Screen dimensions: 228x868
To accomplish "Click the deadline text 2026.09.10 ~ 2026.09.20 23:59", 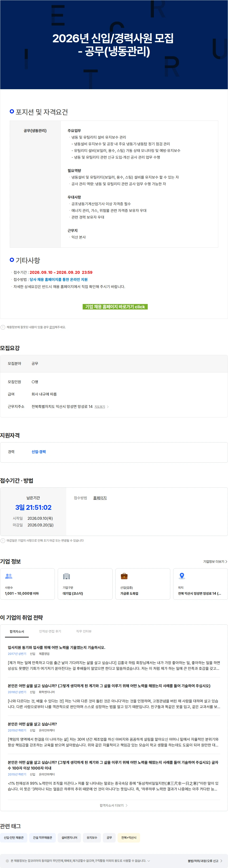I will tap(61, 272).
